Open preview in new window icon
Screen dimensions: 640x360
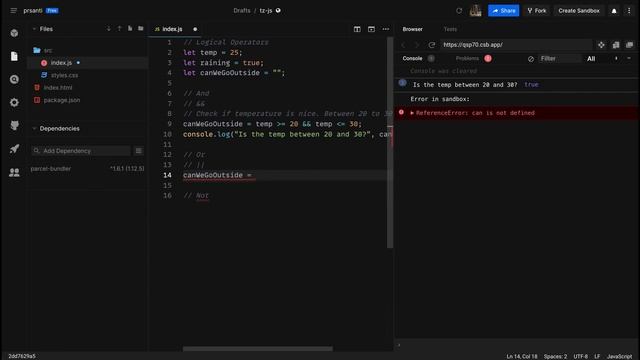tap(616, 45)
